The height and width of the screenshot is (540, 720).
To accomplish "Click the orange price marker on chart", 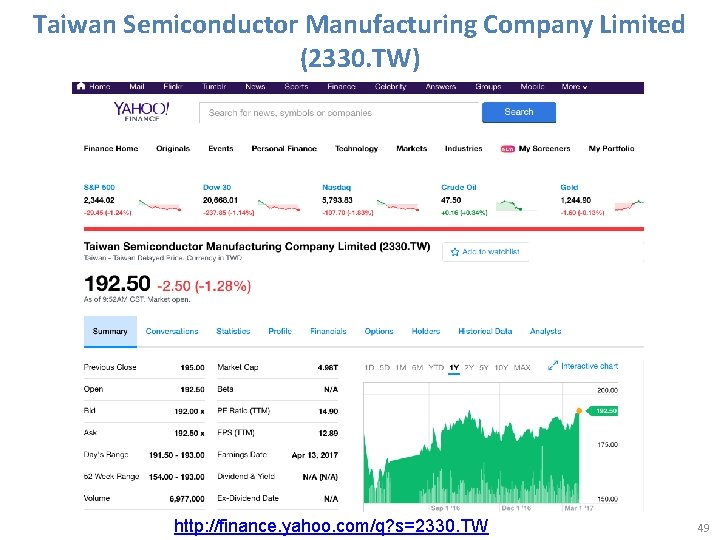I will pyautogui.click(x=578, y=410).
